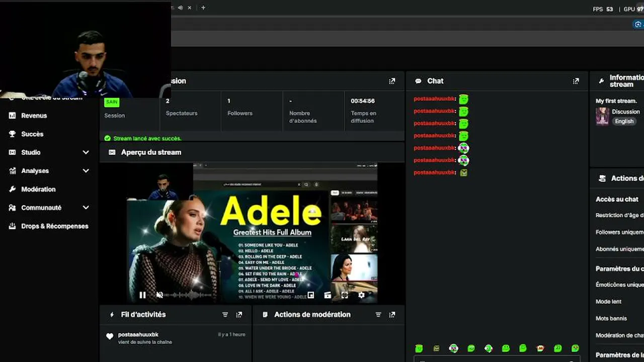Pick the leftmost emote in quick emote row
This screenshot has width=644, height=362.
click(x=419, y=348)
